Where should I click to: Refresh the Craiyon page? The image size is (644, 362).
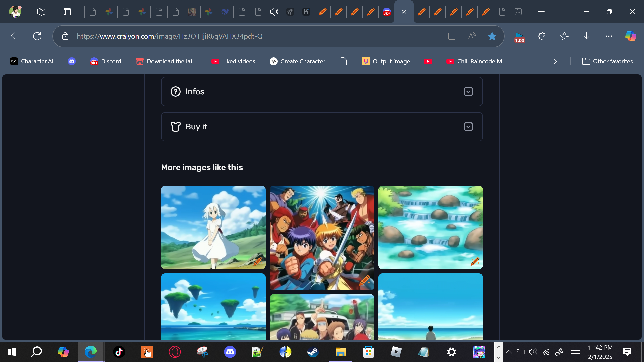pos(37,36)
